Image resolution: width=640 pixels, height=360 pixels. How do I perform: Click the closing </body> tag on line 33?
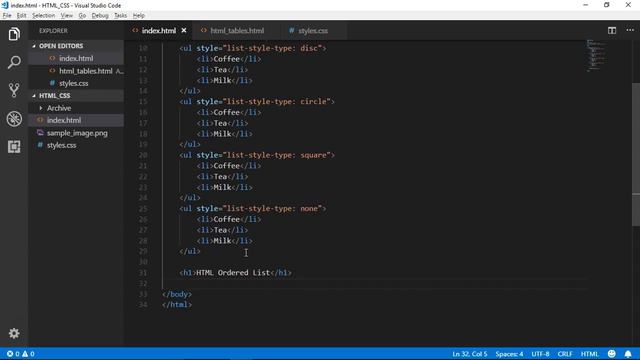177,294
